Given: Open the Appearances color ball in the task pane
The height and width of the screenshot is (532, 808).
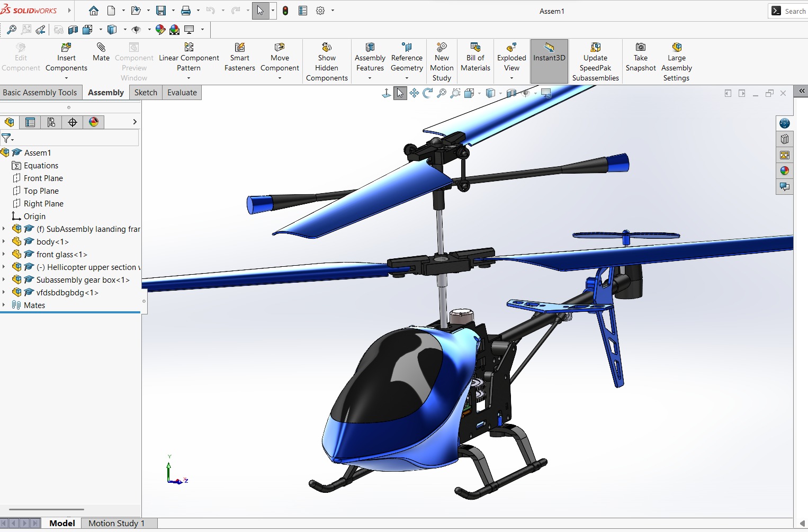Looking at the screenshot, I should 784,171.
